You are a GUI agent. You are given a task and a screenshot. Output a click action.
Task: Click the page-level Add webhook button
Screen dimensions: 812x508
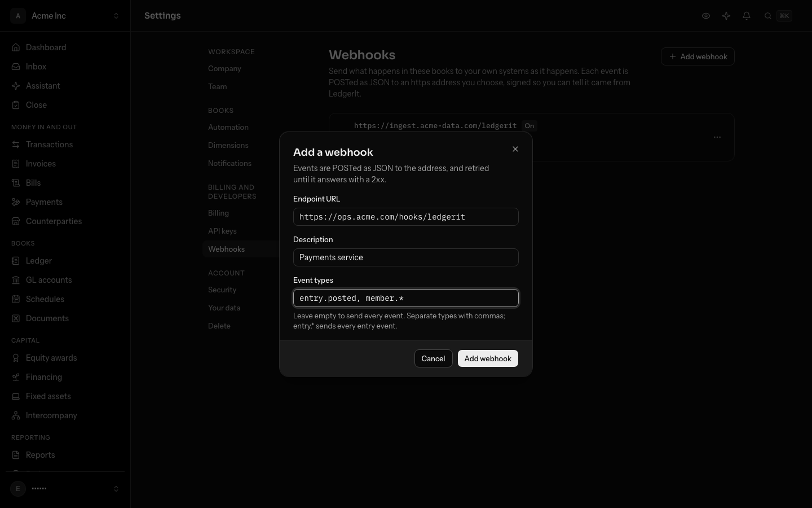click(x=698, y=56)
